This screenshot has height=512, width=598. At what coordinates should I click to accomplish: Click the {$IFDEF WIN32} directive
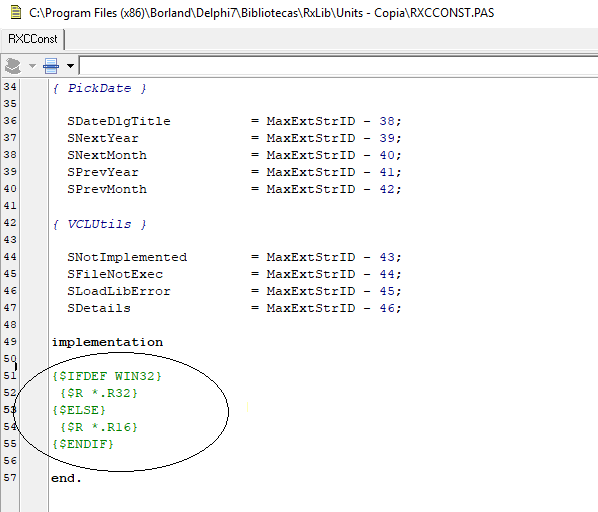(x=107, y=376)
